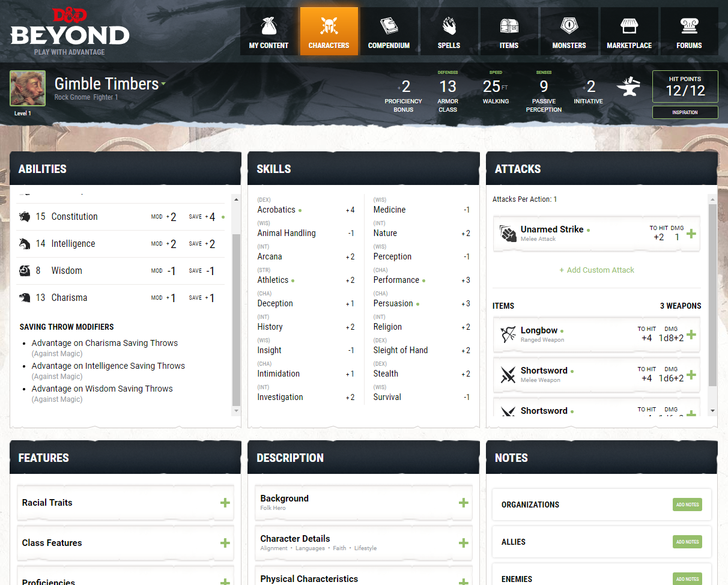
Task: Open the Marketplace storefront icon
Action: click(x=629, y=26)
